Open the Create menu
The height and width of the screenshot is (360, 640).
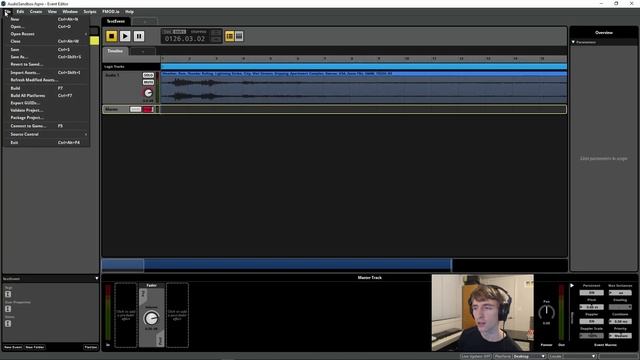tap(36, 12)
